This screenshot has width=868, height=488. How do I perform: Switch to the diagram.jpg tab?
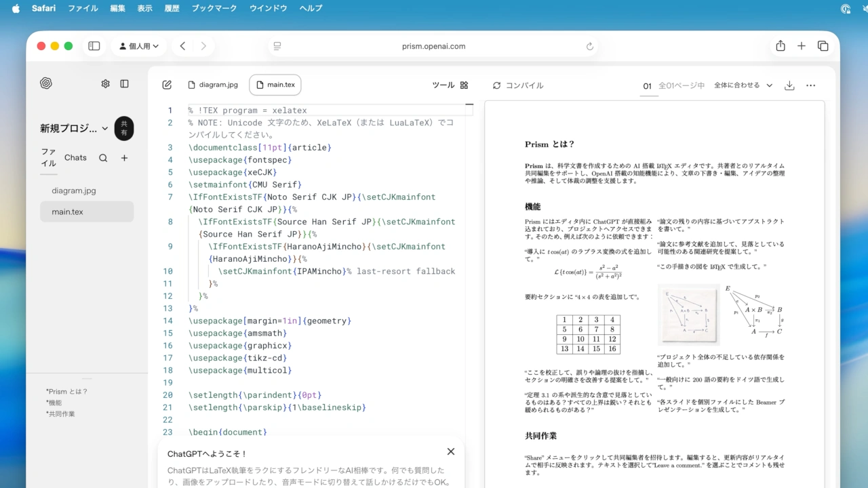[x=213, y=85]
